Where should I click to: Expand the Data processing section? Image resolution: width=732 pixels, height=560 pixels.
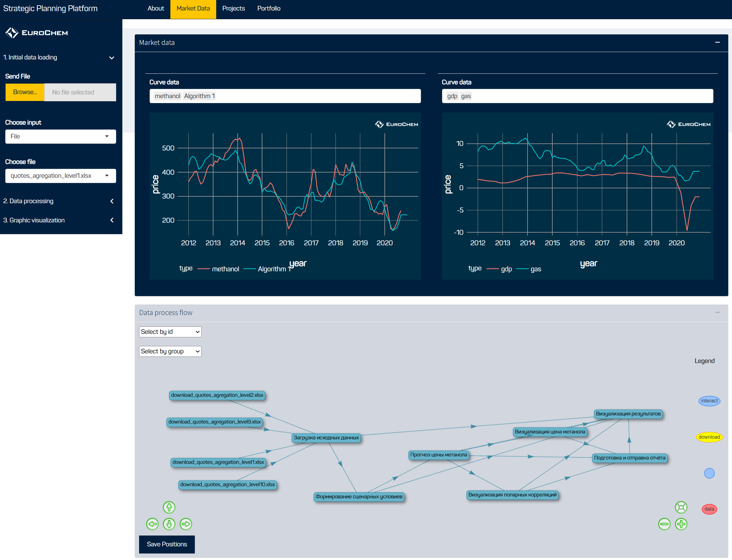tap(112, 201)
